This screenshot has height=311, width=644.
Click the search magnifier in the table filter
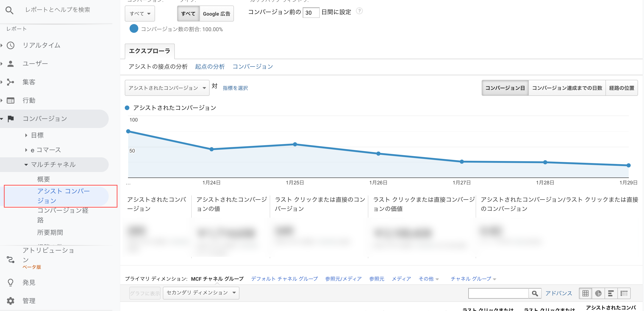point(535,293)
